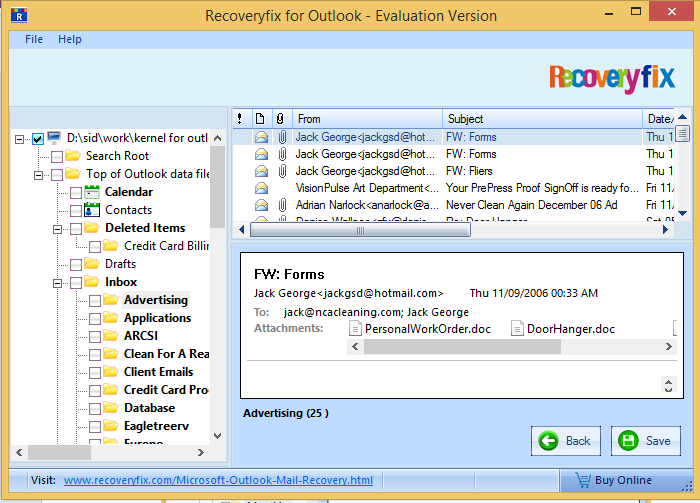Click the Back button
This screenshot has height=503, width=700.
pyautogui.click(x=566, y=441)
